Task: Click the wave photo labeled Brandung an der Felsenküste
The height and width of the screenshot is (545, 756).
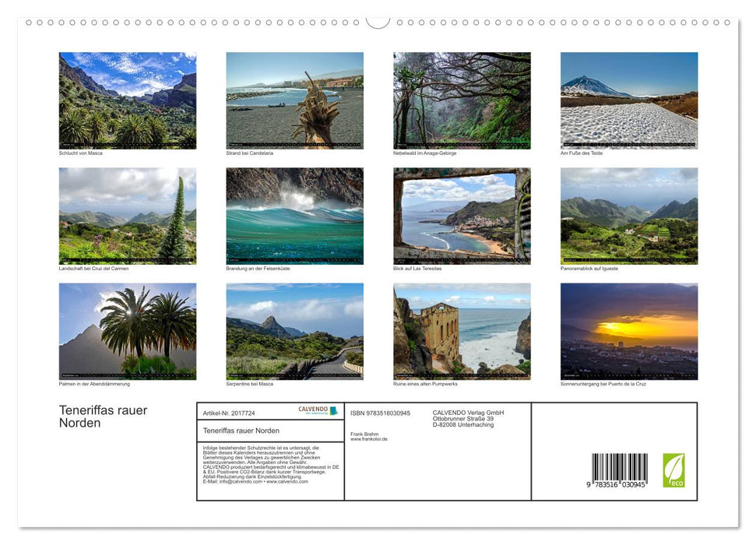Action: click(x=294, y=215)
